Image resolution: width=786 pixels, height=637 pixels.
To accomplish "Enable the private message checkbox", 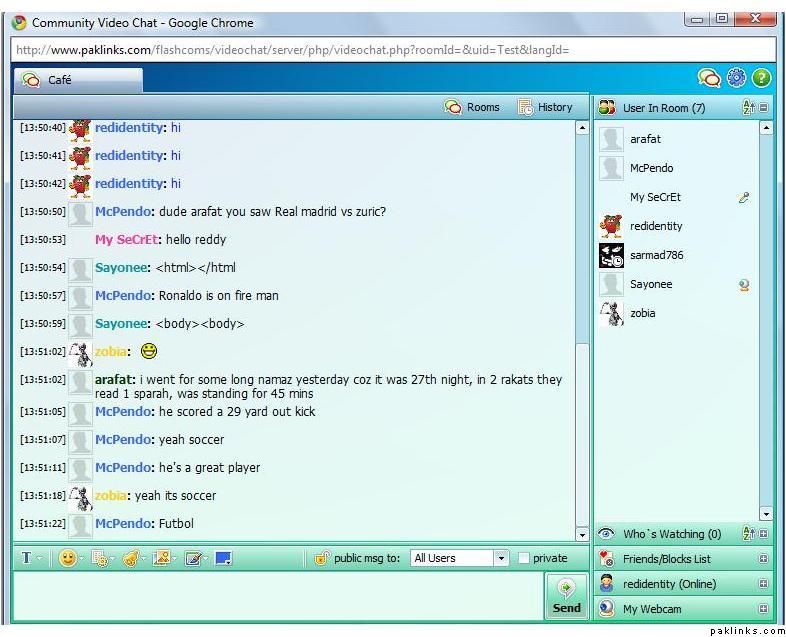I will point(524,558).
